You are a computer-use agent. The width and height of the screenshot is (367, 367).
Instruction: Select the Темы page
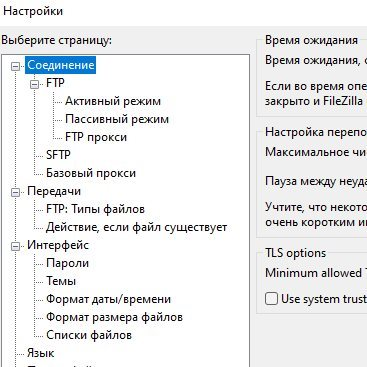tap(61, 281)
